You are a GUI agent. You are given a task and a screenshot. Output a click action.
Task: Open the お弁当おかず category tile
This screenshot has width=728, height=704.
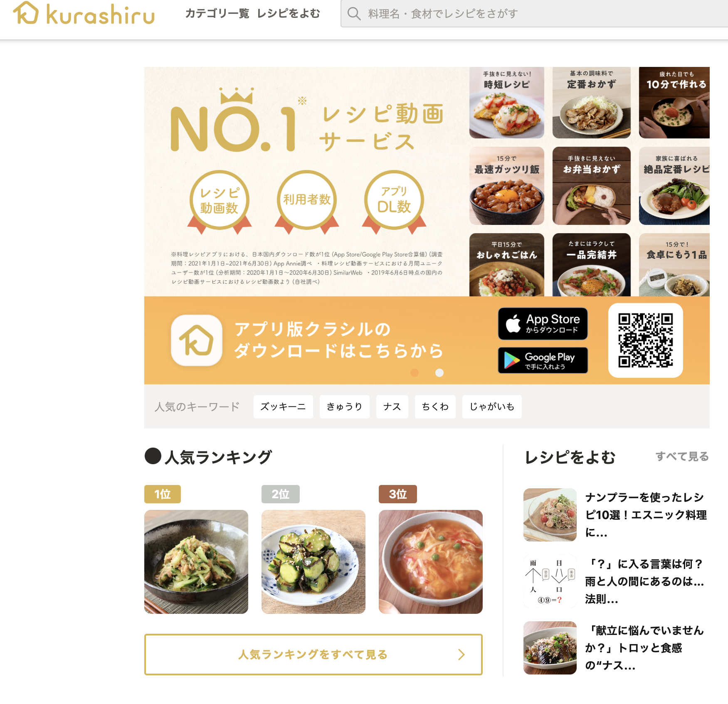591,186
